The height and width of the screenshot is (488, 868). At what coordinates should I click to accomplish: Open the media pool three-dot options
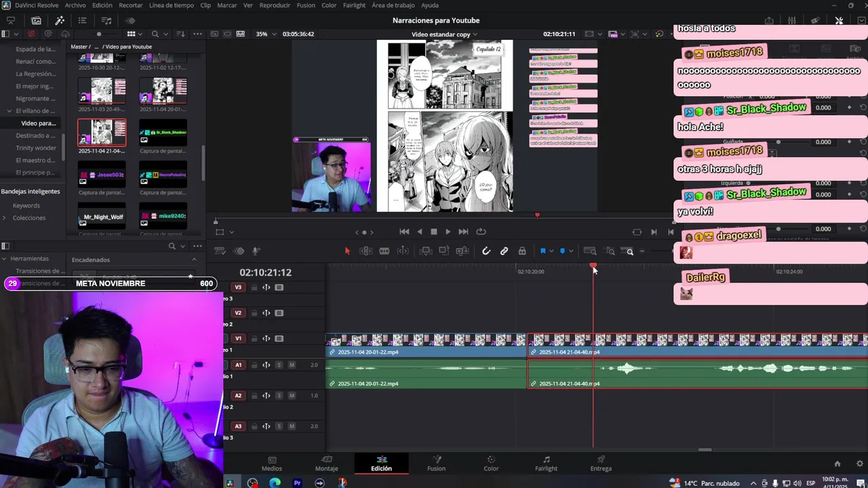tap(197, 34)
